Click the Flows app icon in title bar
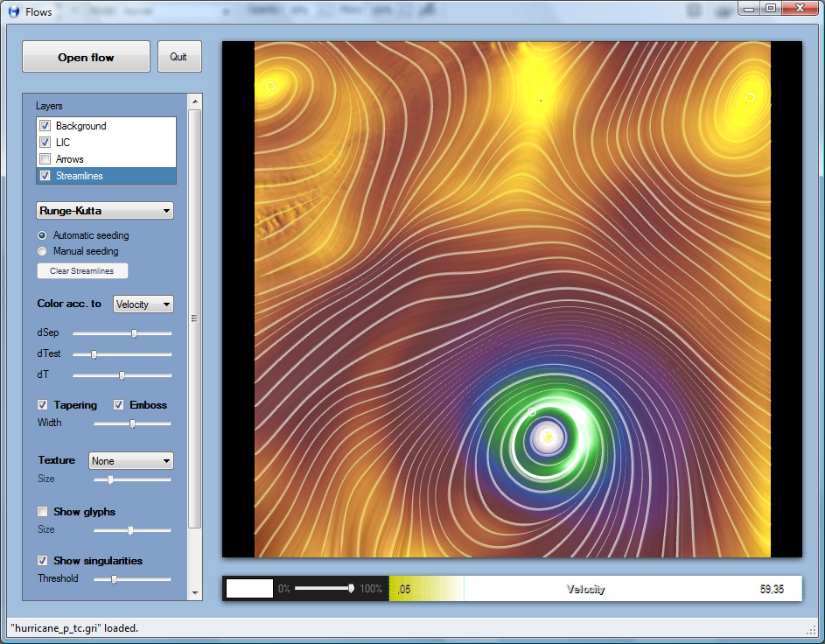 pyautogui.click(x=13, y=11)
